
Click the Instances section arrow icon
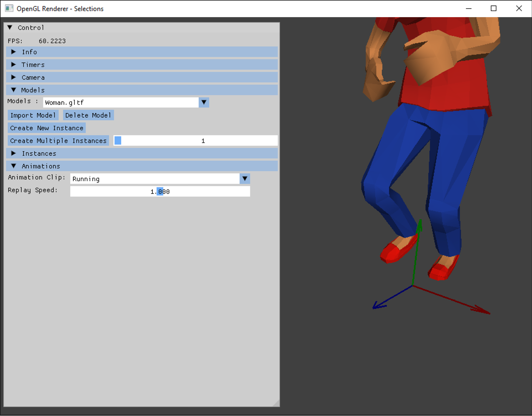14,153
